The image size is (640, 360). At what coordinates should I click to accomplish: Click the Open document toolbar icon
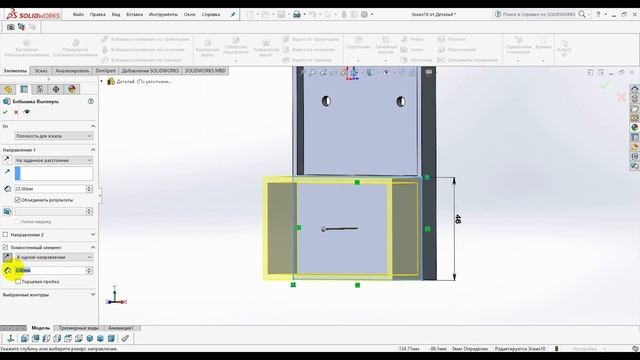click(x=265, y=14)
